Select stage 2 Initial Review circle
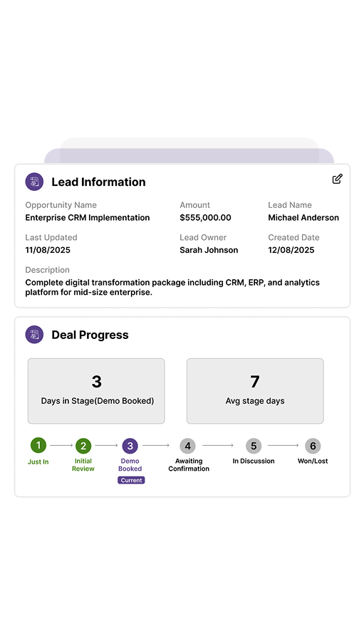The height and width of the screenshot is (636, 364). click(x=83, y=446)
